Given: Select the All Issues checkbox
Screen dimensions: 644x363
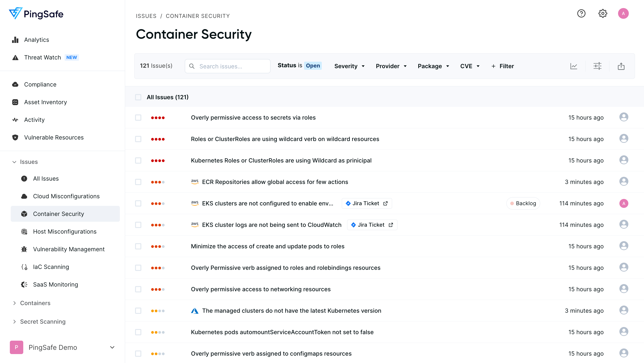Looking at the screenshot, I should [138, 97].
